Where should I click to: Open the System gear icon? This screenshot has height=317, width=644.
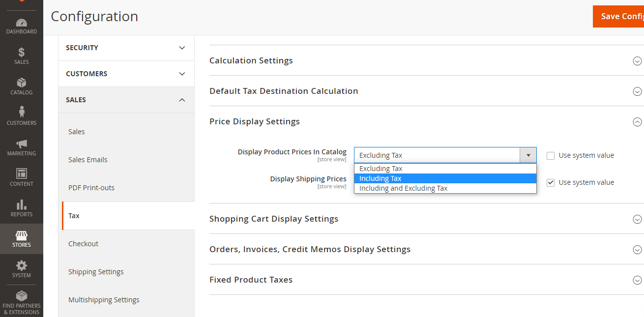[21, 266]
